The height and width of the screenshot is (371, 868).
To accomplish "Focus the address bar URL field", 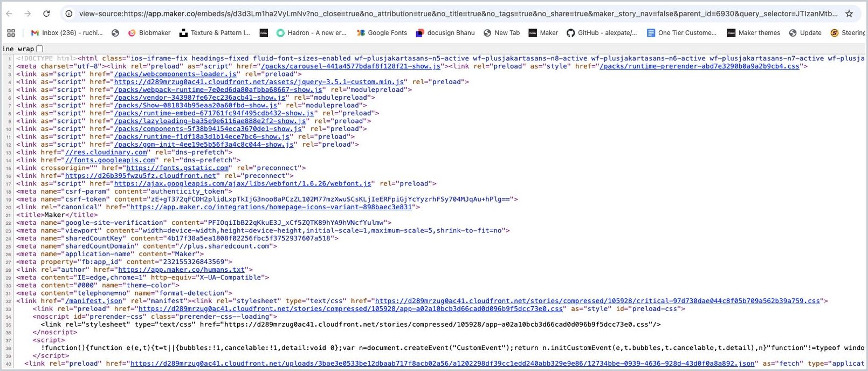I will (x=458, y=13).
